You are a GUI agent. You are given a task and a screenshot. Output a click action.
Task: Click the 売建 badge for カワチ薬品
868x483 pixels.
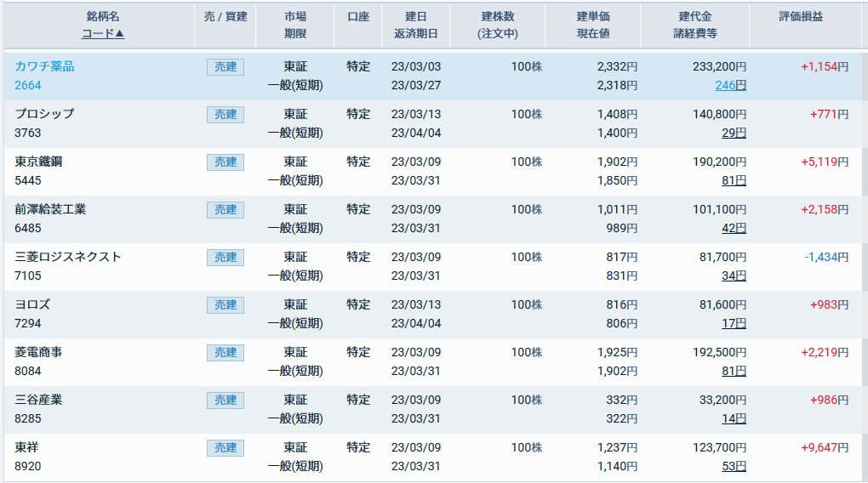tap(226, 67)
